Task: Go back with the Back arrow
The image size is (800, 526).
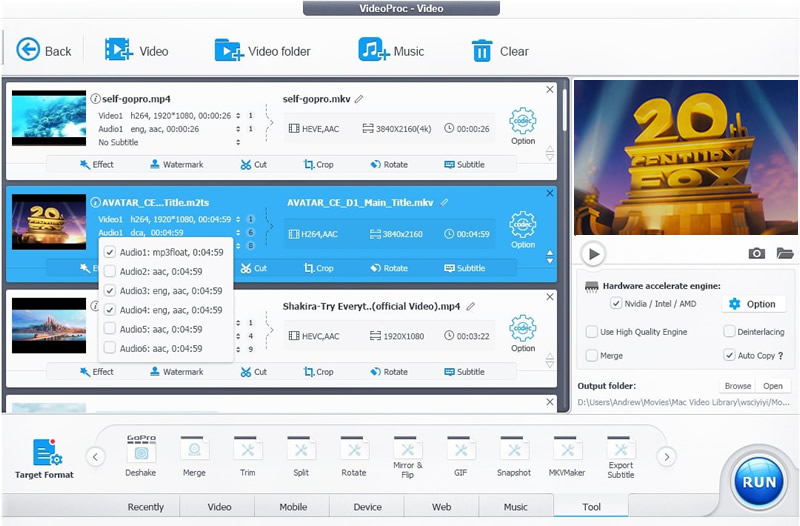Action: pyautogui.click(x=43, y=51)
